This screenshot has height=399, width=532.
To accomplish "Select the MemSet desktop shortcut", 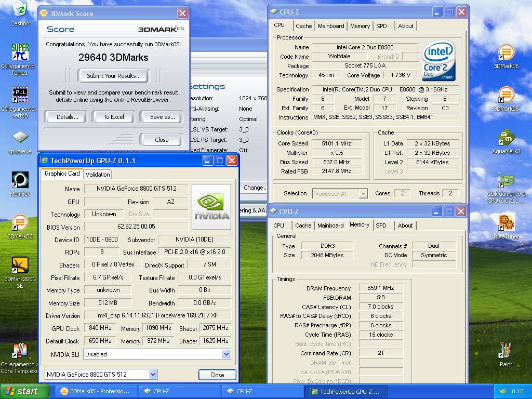I will [20, 184].
